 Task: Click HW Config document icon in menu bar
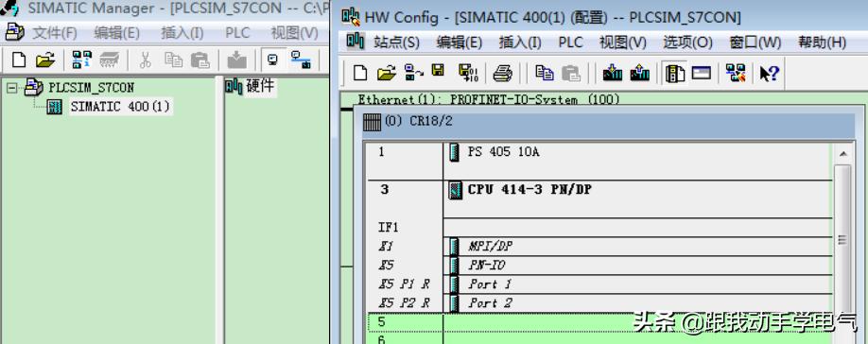tap(355, 42)
